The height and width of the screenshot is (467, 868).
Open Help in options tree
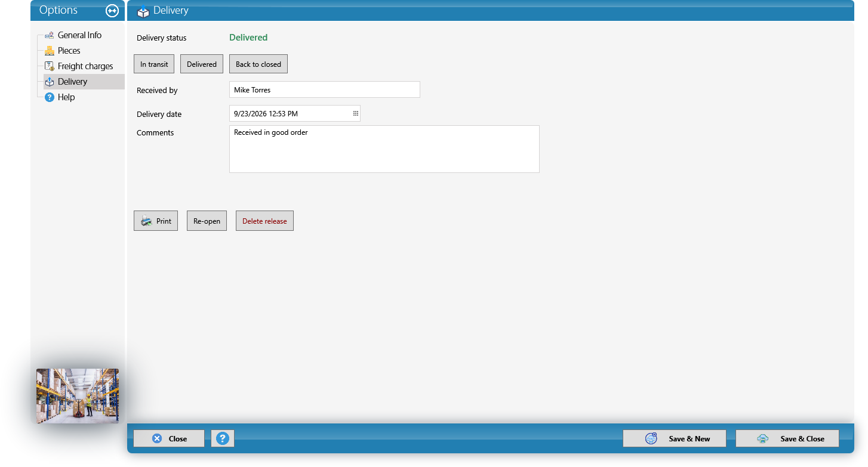(x=66, y=97)
